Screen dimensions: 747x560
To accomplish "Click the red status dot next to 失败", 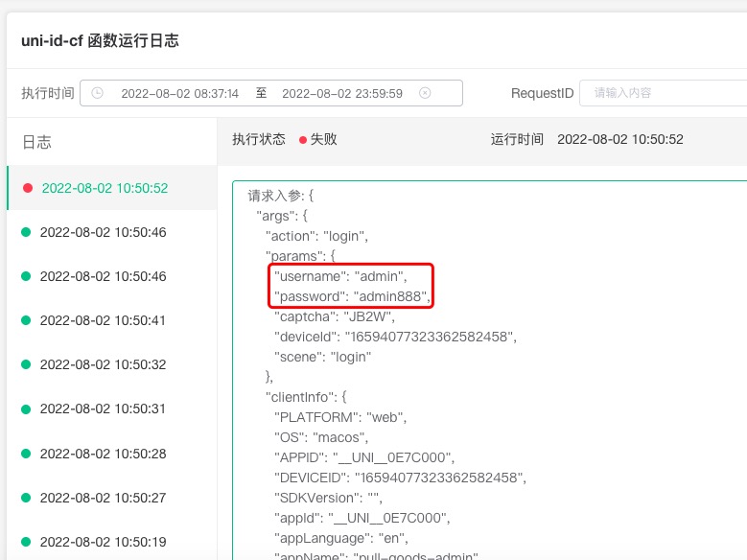I will [303, 140].
